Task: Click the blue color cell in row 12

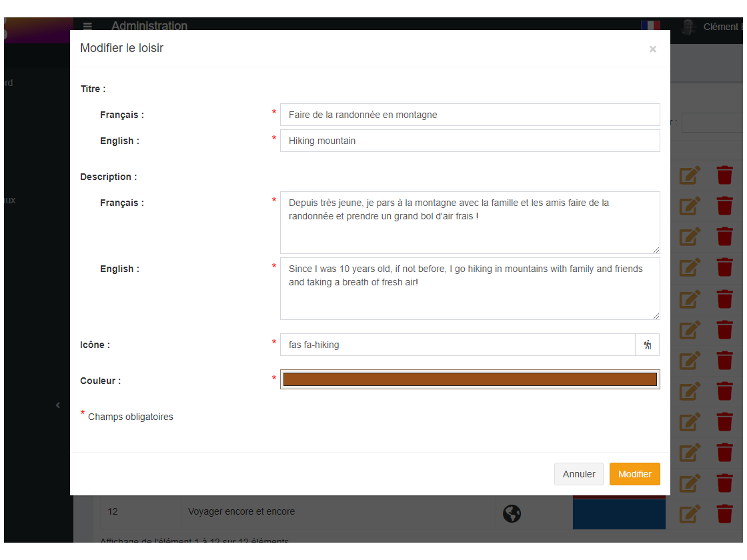Action: pyautogui.click(x=619, y=514)
